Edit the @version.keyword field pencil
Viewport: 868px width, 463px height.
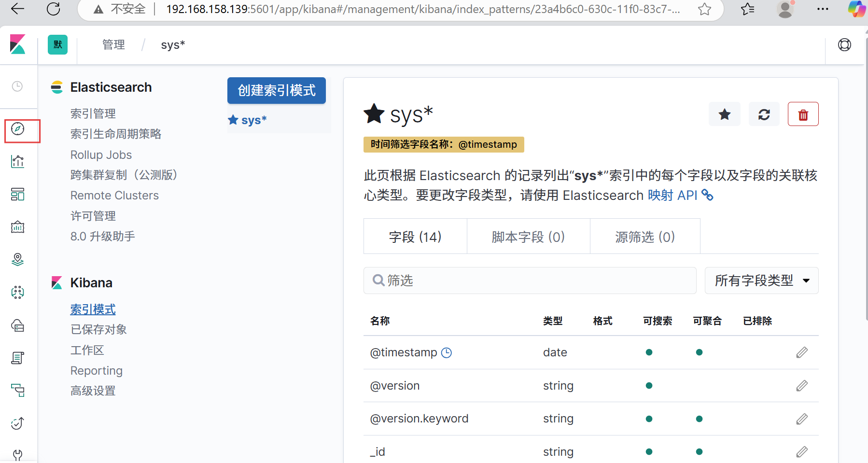(802, 419)
